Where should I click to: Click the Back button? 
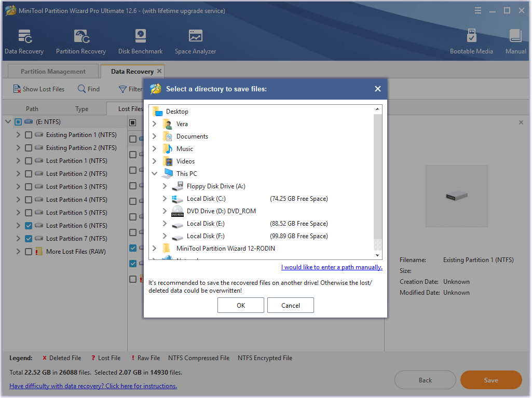(x=425, y=380)
